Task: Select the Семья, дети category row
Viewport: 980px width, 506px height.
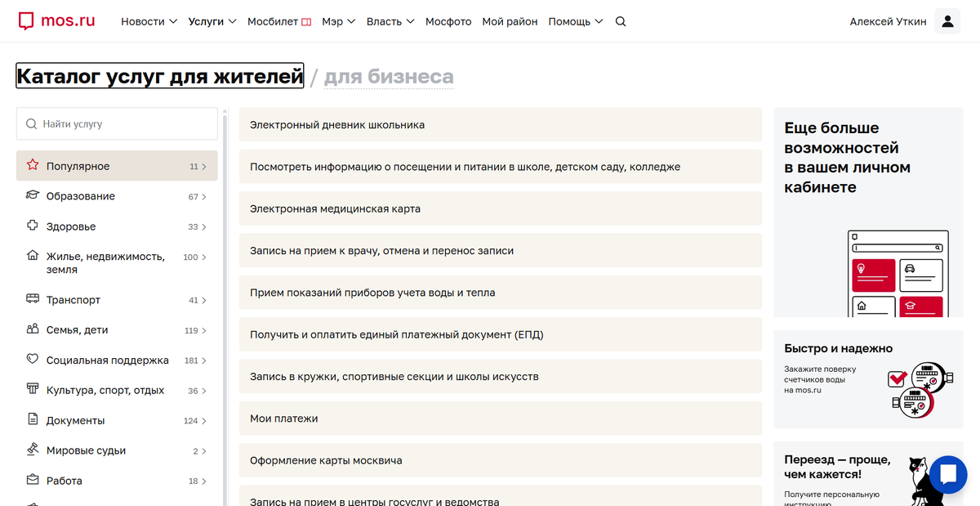Action: (x=117, y=330)
